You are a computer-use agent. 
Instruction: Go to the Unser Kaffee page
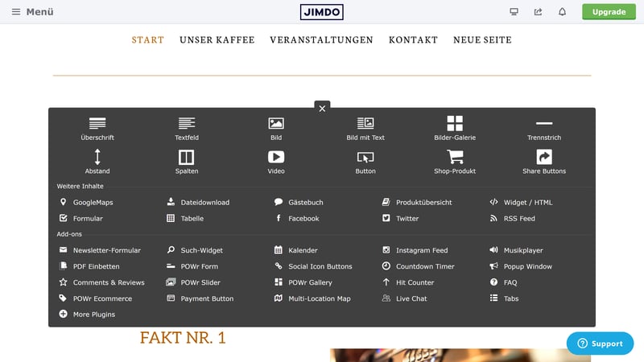217,40
